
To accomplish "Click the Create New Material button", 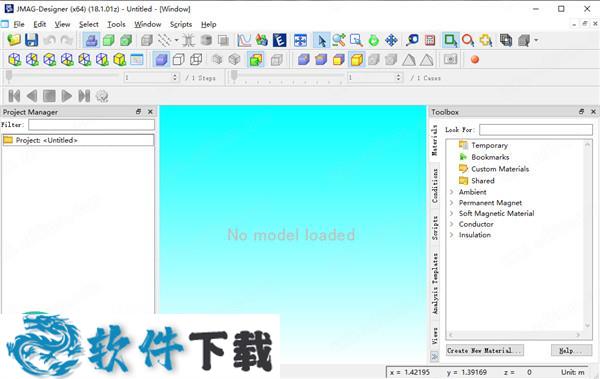I will (x=484, y=350).
